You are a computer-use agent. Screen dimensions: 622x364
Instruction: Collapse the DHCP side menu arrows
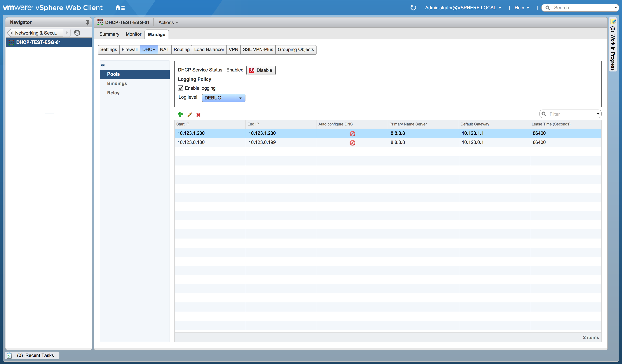tap(103, 65)
